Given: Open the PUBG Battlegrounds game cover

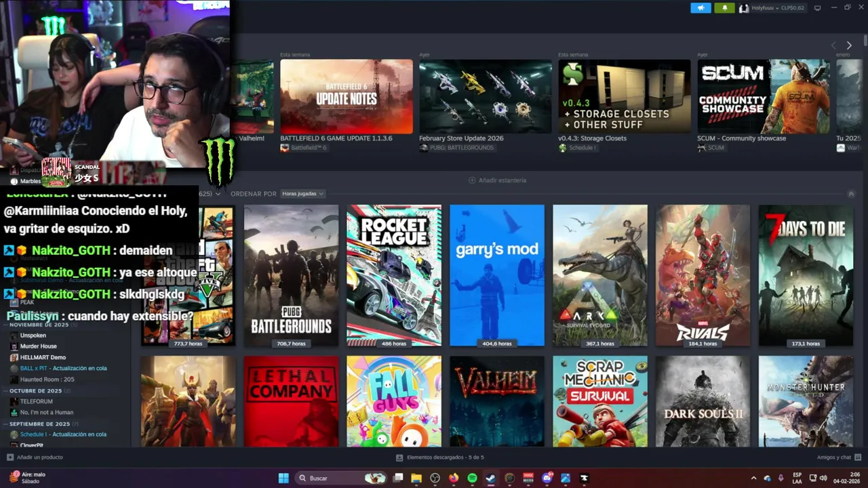Looking at the screenshot, I should 291,276.
